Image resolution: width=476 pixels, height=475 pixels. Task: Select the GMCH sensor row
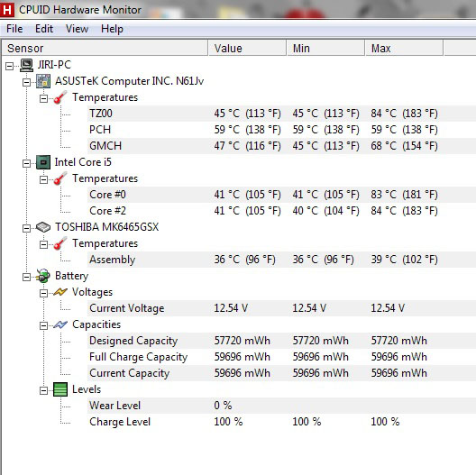point(281,146)
